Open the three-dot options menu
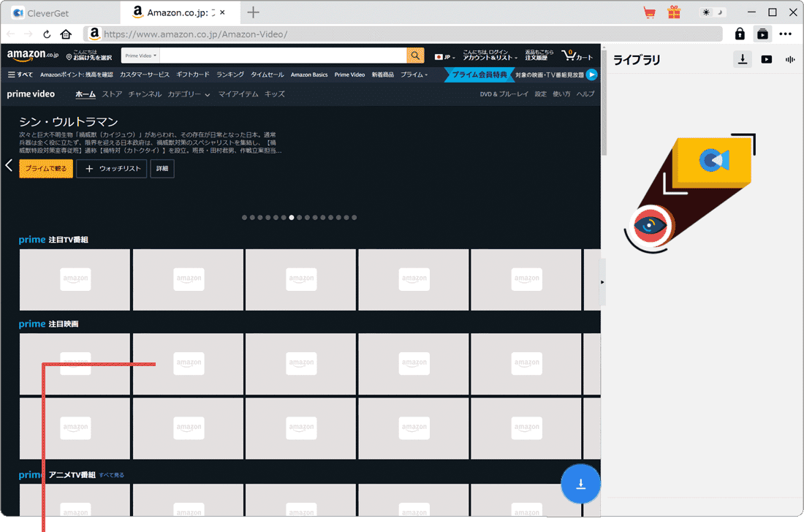 click(786, 34)
